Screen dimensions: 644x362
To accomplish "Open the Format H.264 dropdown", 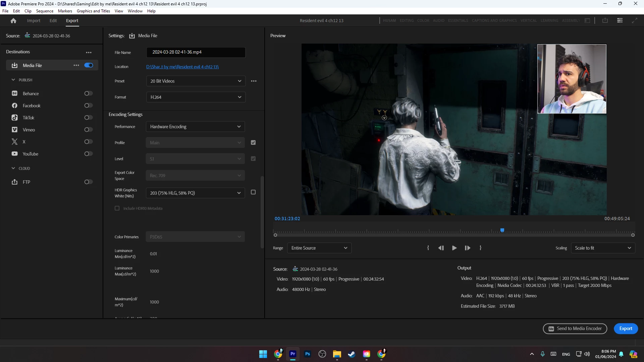I will click(x=196, y=97).
